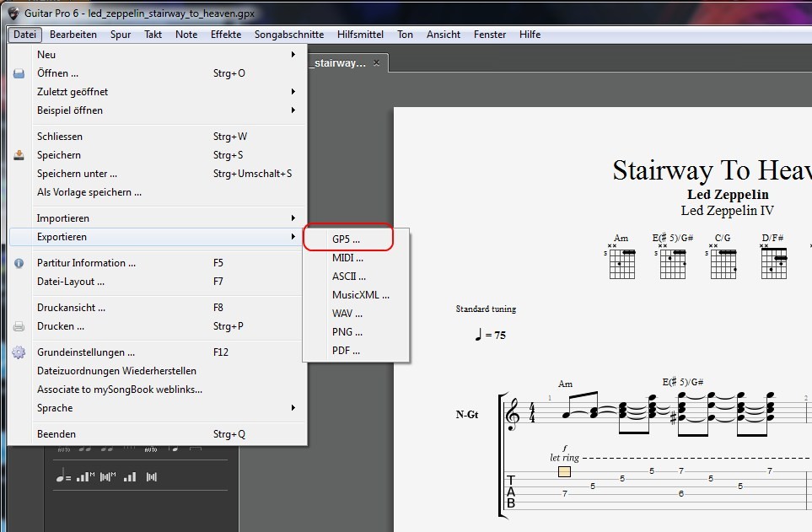
Task: Export the score as GP5
Action: click(x=357, y=239)
